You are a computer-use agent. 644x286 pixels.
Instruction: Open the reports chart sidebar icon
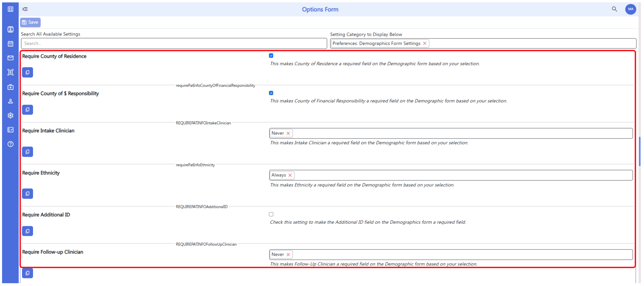(10, 130)
